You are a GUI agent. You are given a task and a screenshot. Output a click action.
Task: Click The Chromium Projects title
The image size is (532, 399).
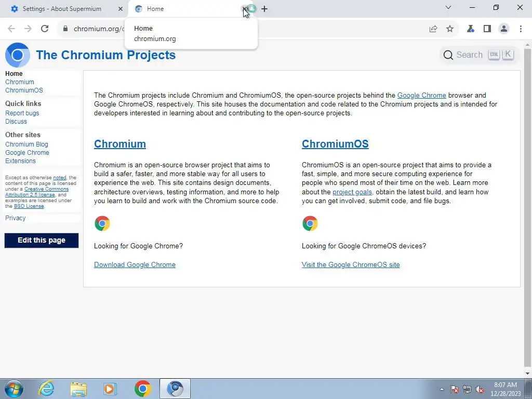point(106,55)
